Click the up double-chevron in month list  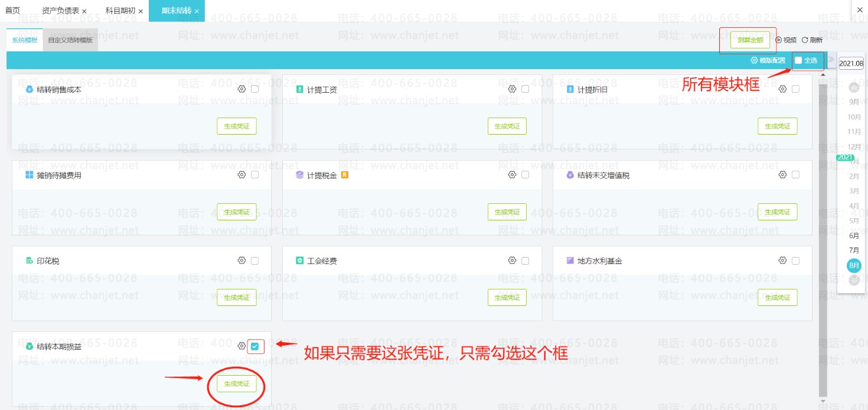point(854,88)
